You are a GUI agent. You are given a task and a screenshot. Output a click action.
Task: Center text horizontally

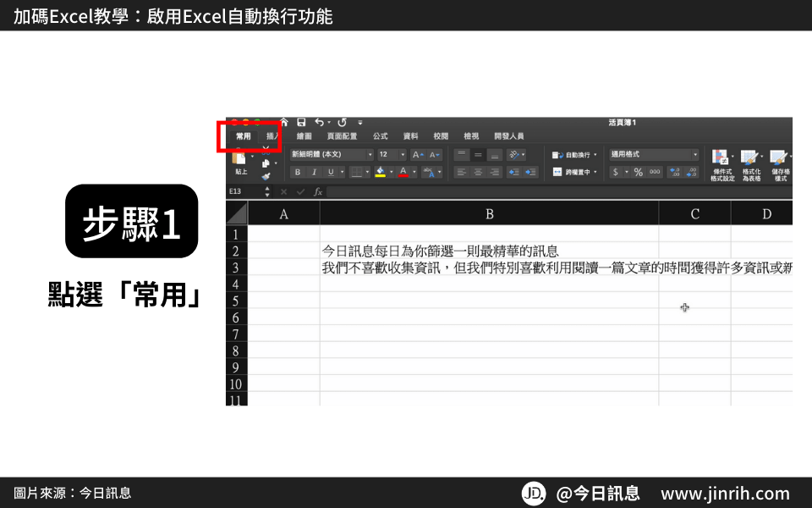[478, 172]
